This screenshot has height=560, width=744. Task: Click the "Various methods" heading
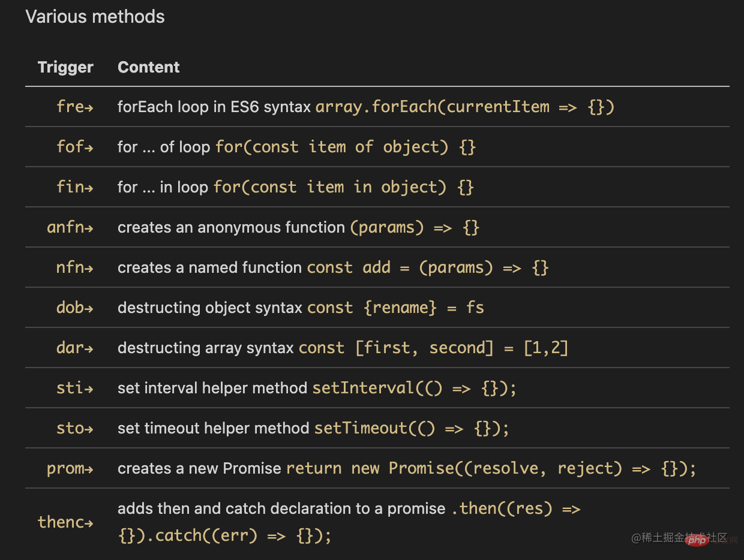pos(95,17)
